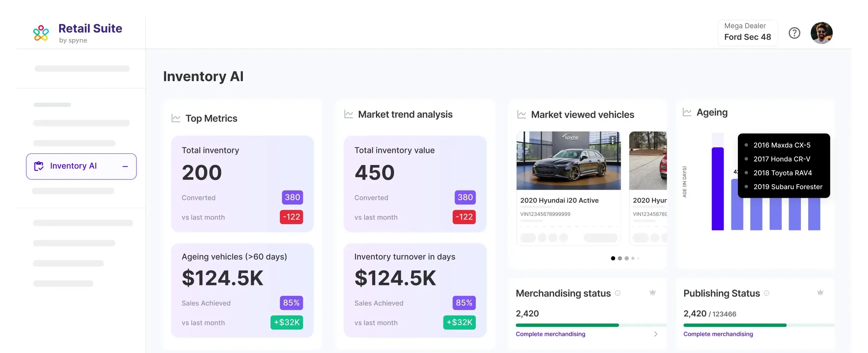Open the three-dot menu on the car photo
Image resolution: width=868 pixels, height=353 pixels.
click(613, 140)
